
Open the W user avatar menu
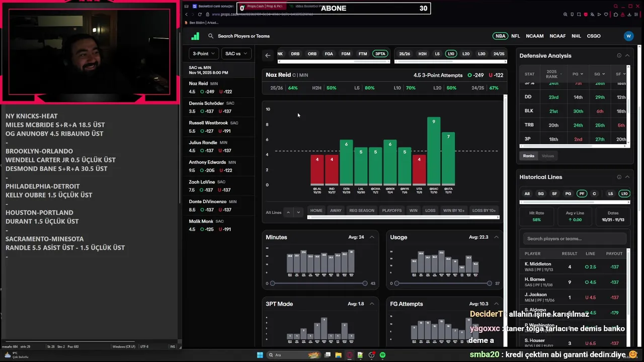(628, 36)
